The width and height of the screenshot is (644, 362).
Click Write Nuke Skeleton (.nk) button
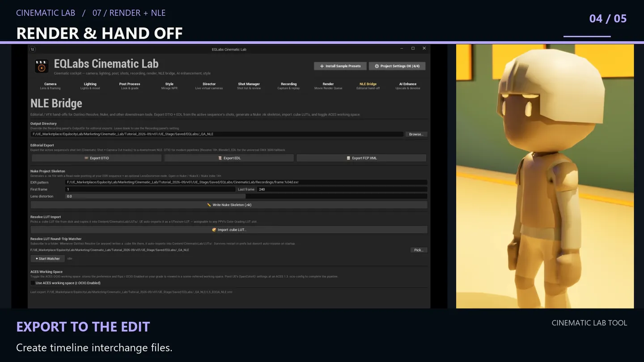pos(229,205)
